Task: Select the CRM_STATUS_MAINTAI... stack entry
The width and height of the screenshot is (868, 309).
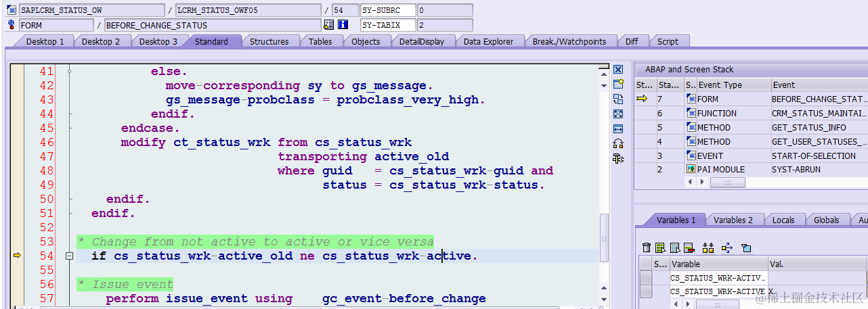Action: (819, 114)
